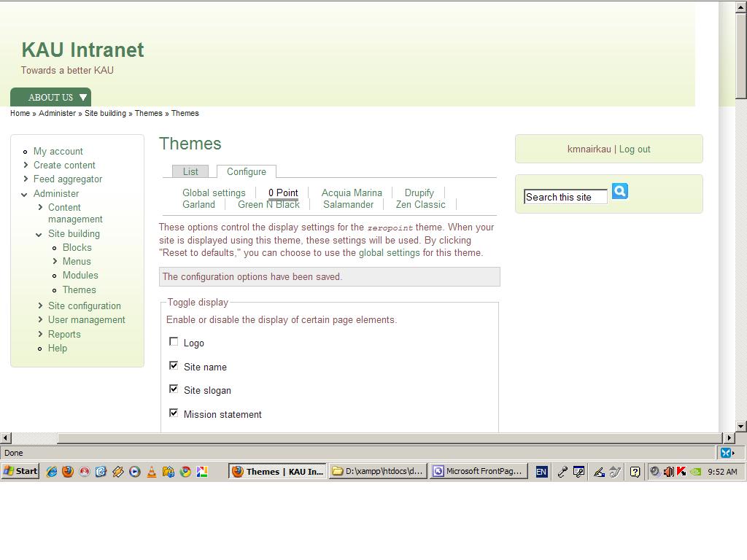Disable the Mission statement display
The image size is (747, 560).
(174, 412)
